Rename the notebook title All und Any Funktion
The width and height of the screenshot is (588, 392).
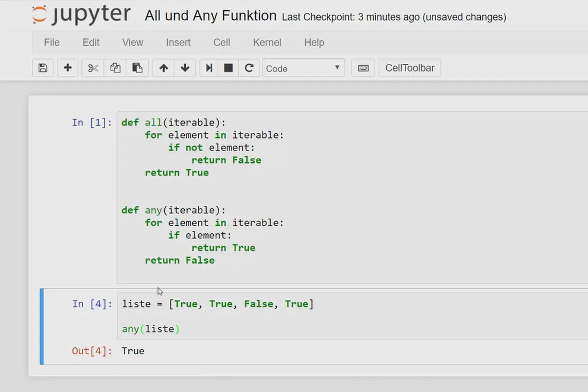(211, 16)
